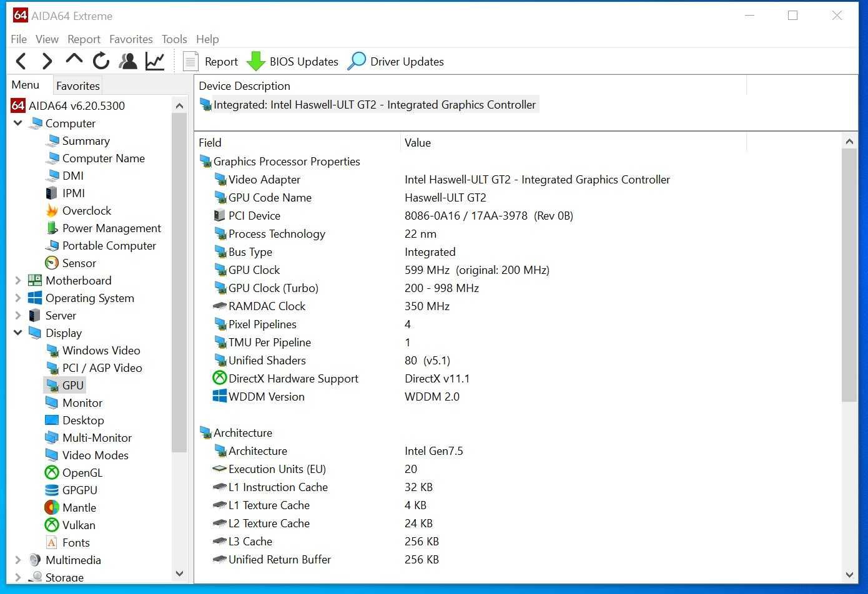
Task: Click the tree panel scroll down arrow
Action: [x=179, y=573]
